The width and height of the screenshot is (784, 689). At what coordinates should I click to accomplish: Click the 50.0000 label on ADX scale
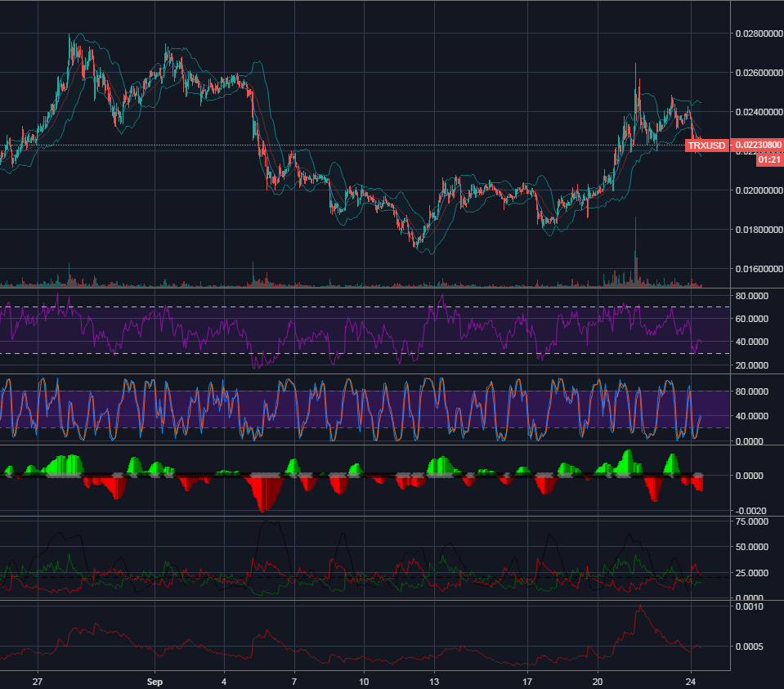point(752,547)
